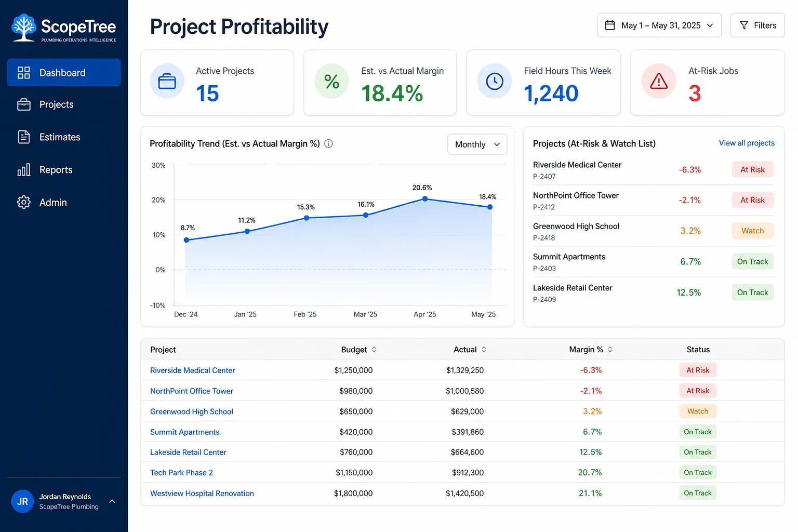Click the percent icon on margin card

pos(331,81)
